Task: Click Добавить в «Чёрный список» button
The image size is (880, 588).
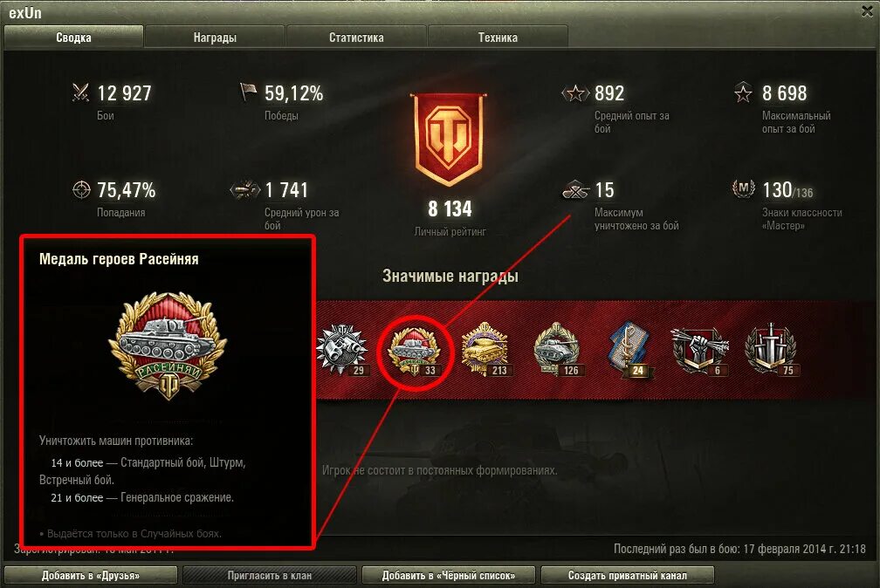Action: [449, 575]
